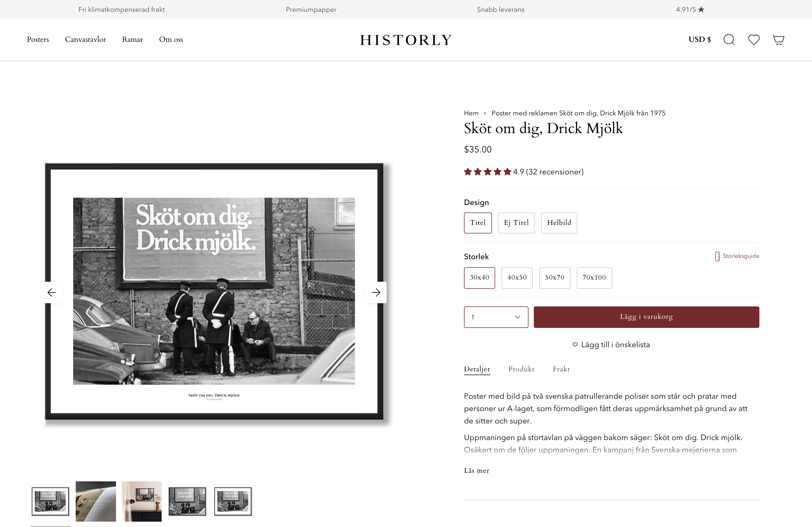The height and width of the screenshot is (527, 812).
Task: Switch to the Frakt tab
Action: coord(561,369)
